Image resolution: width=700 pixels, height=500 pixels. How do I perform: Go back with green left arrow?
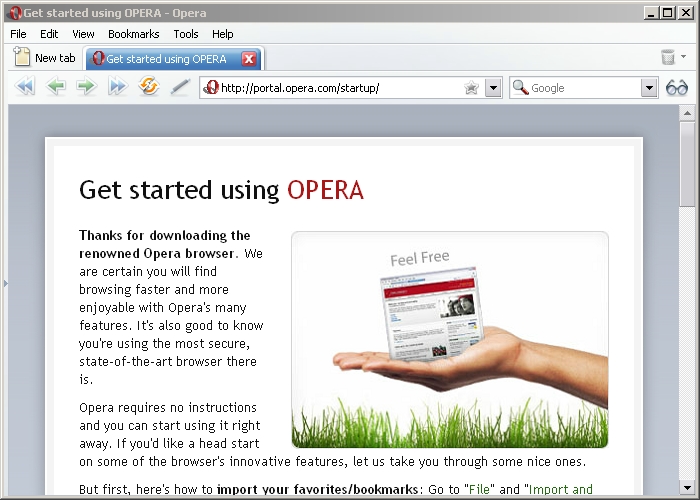tap(56, 86)
